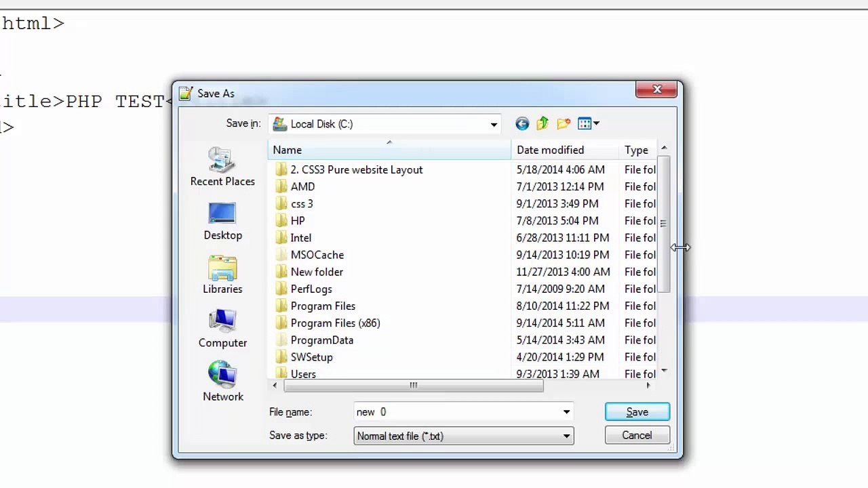Close the Save As dialog
The width and height of the screenshot is (868, 488).
[x=656, y=89]
